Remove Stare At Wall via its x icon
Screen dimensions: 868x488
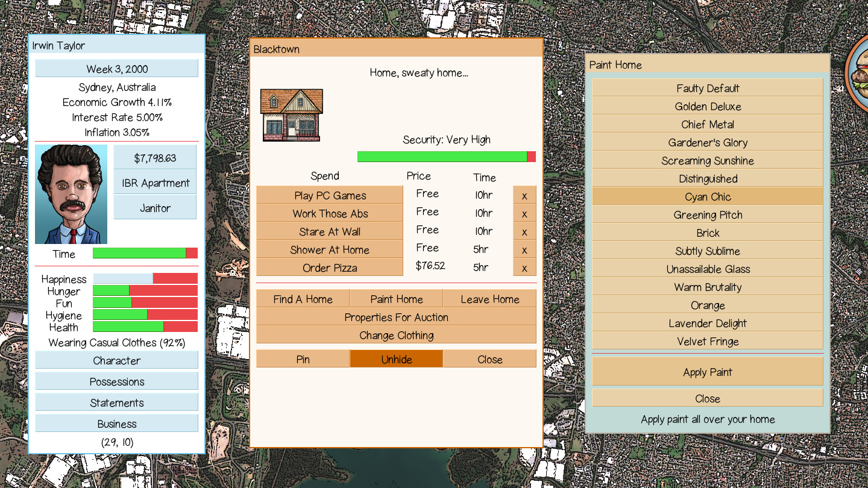point(524,231)
